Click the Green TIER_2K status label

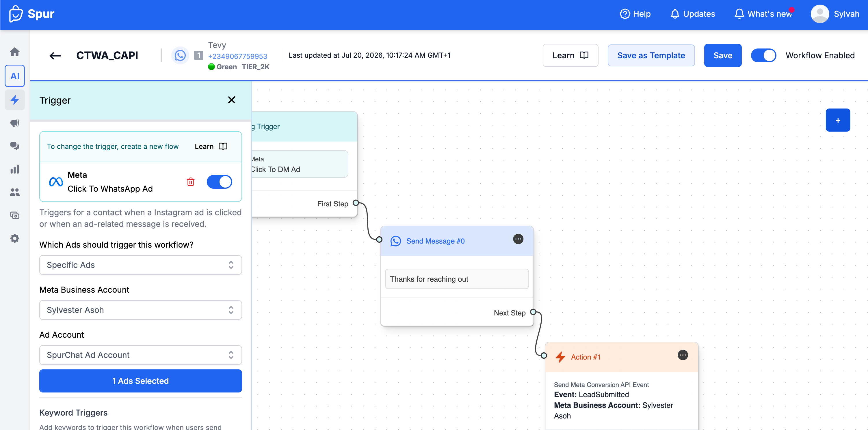point(239,67)
